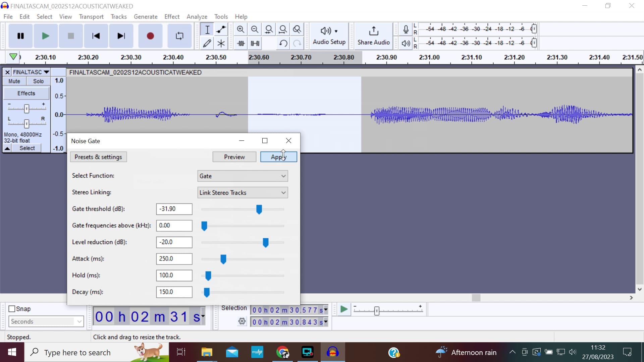Click the track pan slider
The width and height of the screenshot is (644, 362).
tap(26, 123)
